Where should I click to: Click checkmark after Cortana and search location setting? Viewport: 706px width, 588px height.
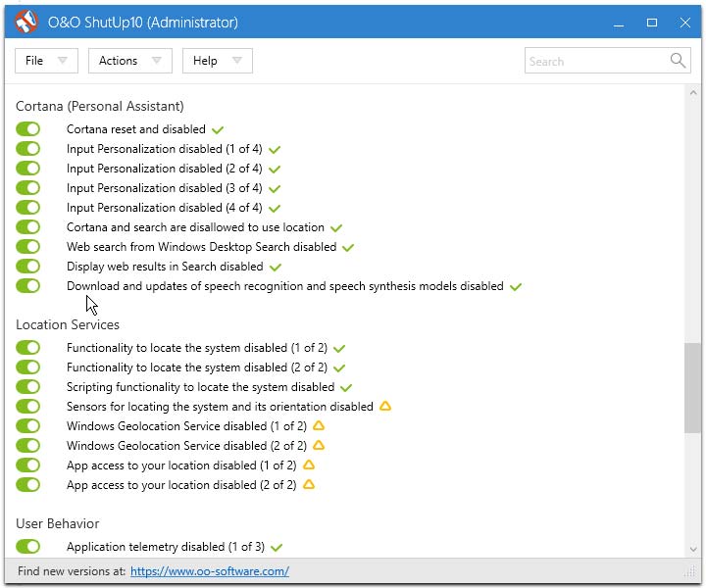336,228
